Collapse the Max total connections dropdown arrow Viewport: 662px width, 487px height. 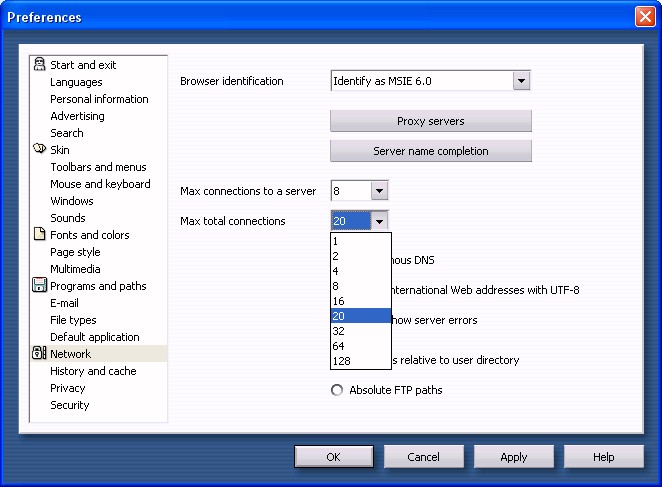[x=379, y=221]
